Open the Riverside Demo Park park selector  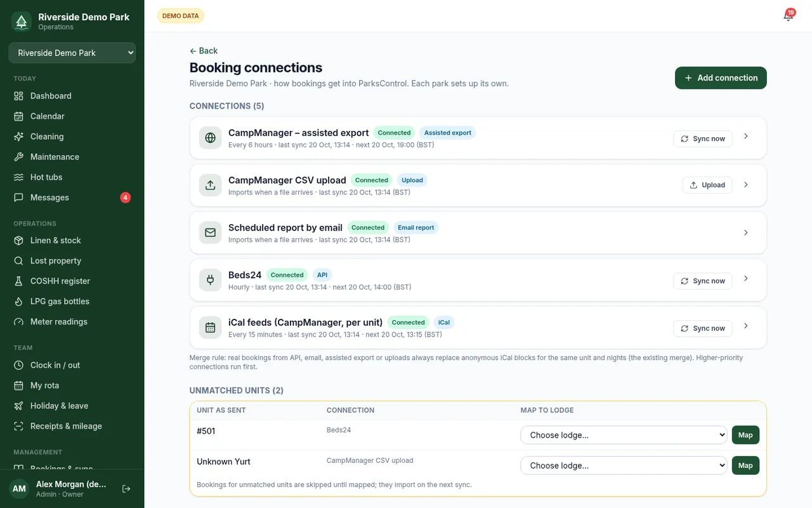click(72, 53)
